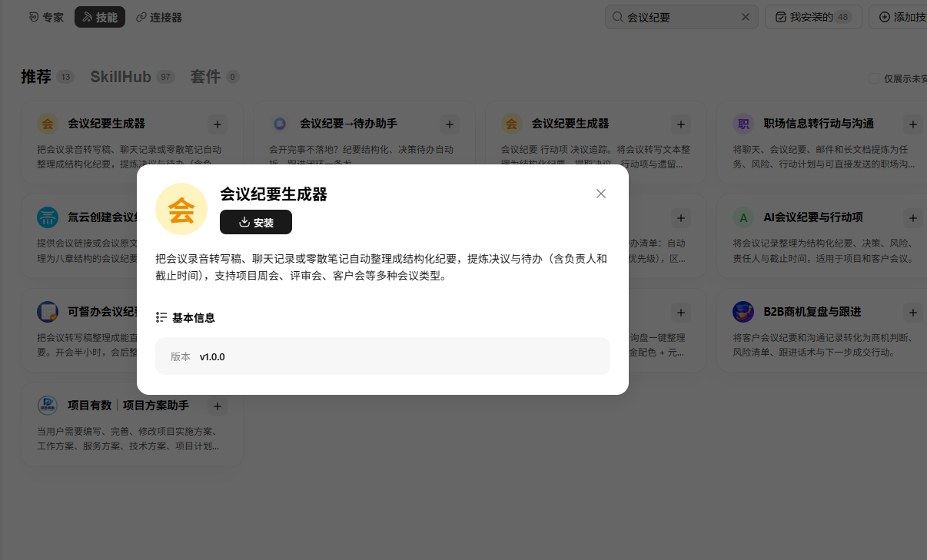Click the teal 氚云 card icon
This screenshot has width=927, height=560.
click(x=48, y=217)
